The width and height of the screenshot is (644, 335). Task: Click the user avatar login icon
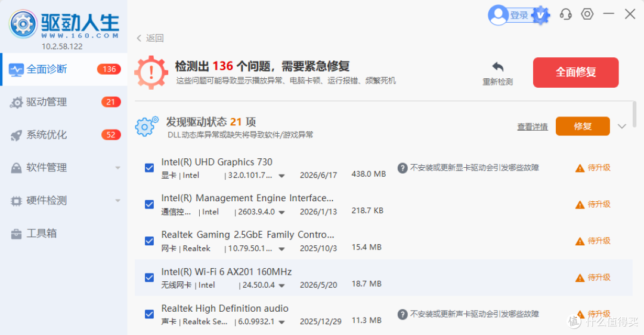pyautogui.click(x=498, y=15)
